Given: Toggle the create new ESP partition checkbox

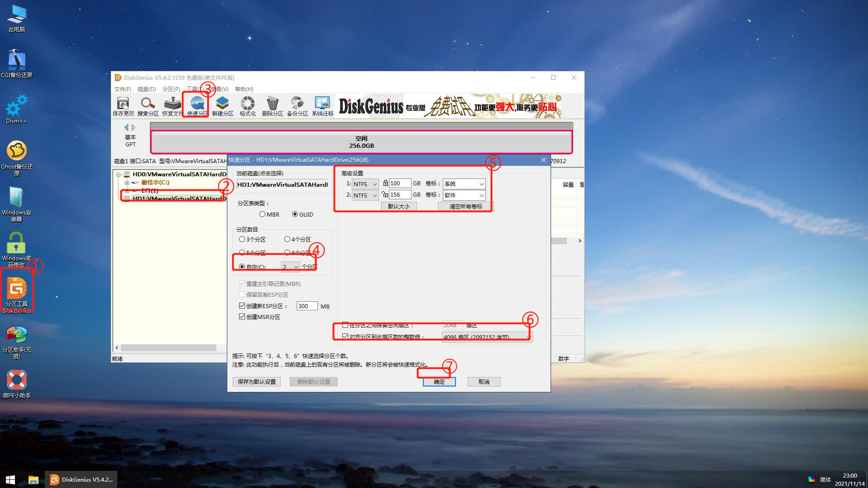Looking at the screenshot, I should click(242, 306).
